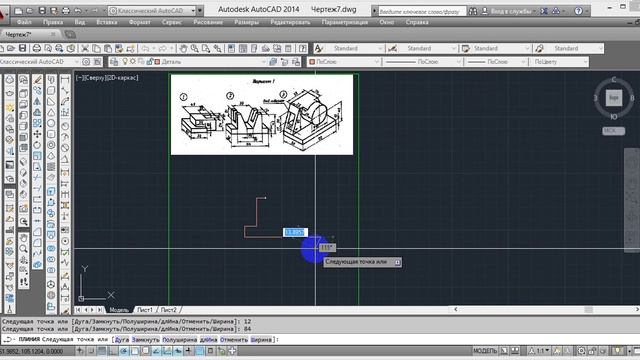Open the plot style ПоЦвету dropdown

586,62
